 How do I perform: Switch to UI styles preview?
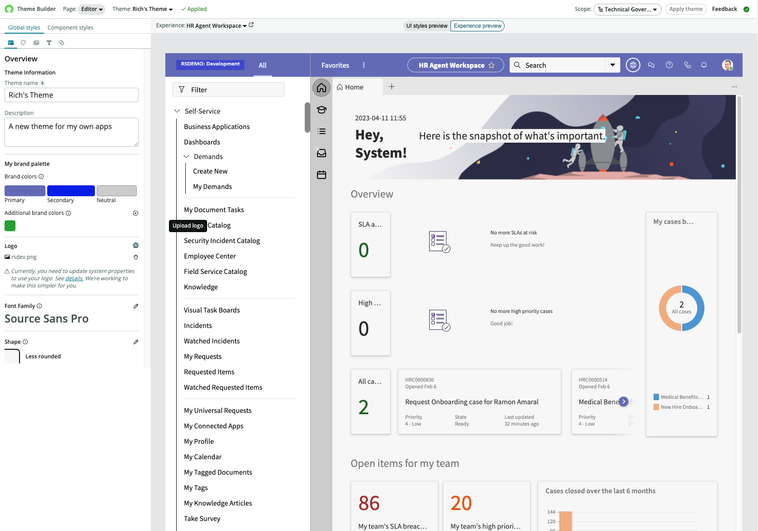(426, 26)
